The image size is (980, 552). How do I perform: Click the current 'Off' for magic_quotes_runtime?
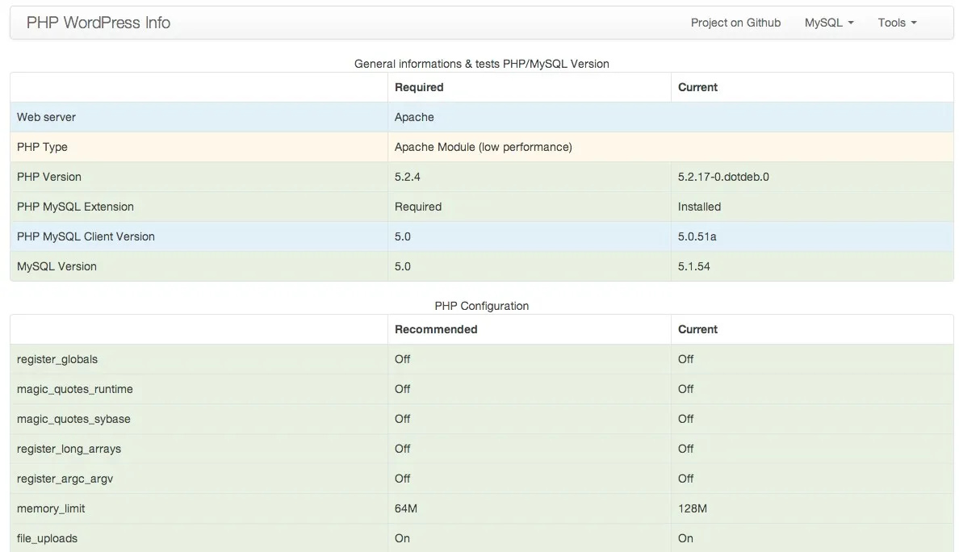point(686,389)
